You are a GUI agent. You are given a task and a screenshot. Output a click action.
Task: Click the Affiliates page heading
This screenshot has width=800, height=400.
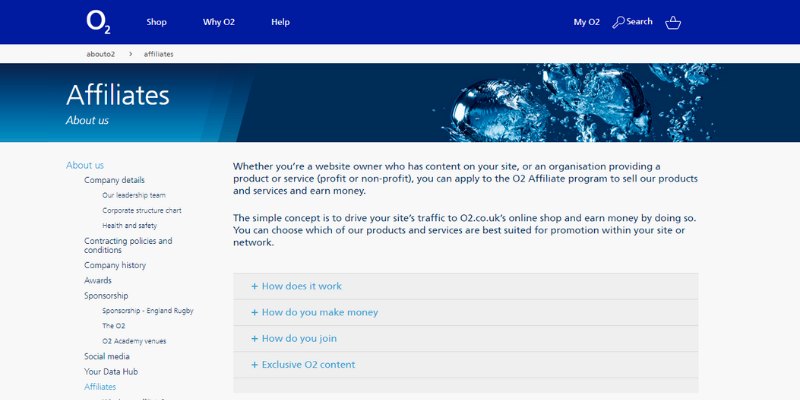(118, 95)
